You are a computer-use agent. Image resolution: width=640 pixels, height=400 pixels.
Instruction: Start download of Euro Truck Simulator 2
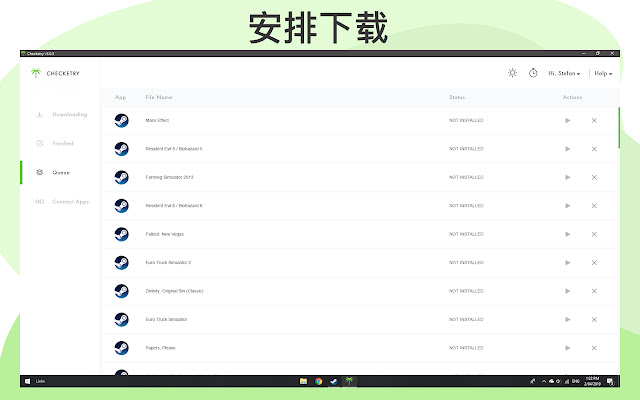click(x=567, y=262)
